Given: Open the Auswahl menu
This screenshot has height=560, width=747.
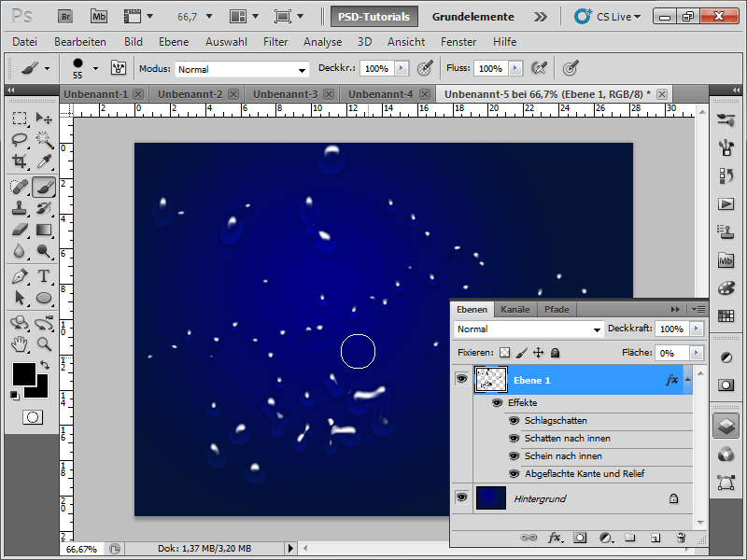Looking at the screenshot, I should coord(226,42).
